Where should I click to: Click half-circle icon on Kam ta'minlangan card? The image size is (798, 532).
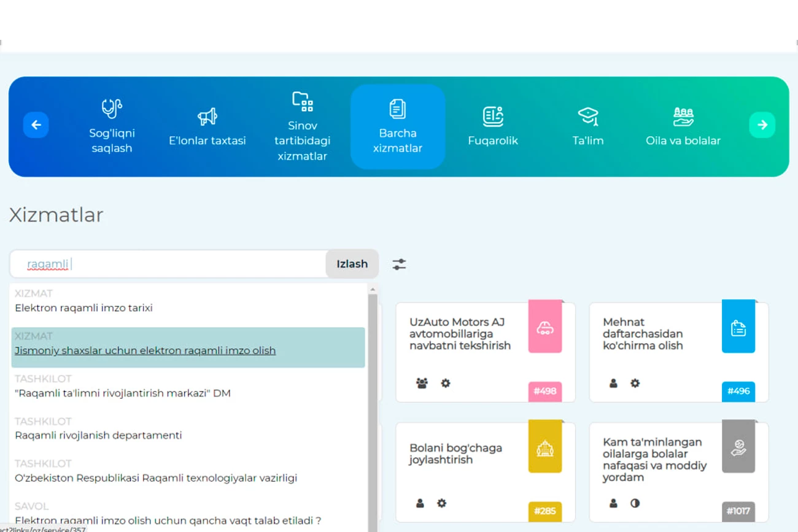click(635, 503)
